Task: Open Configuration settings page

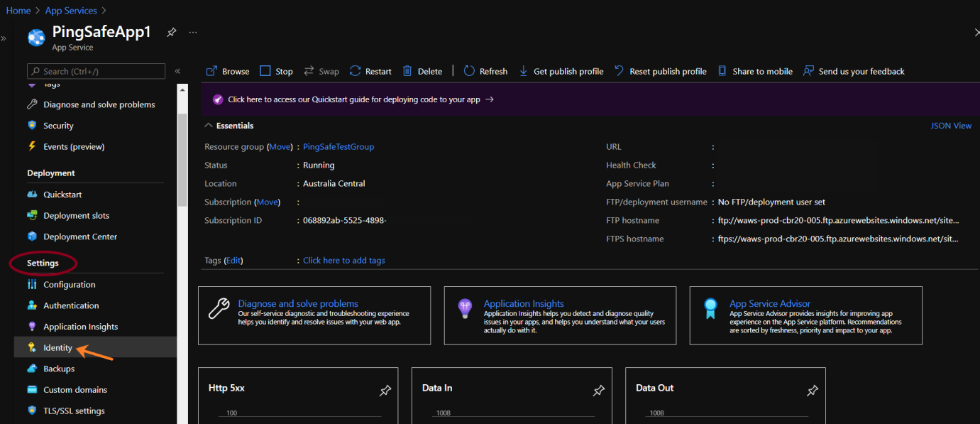Action: coord(69,285)
